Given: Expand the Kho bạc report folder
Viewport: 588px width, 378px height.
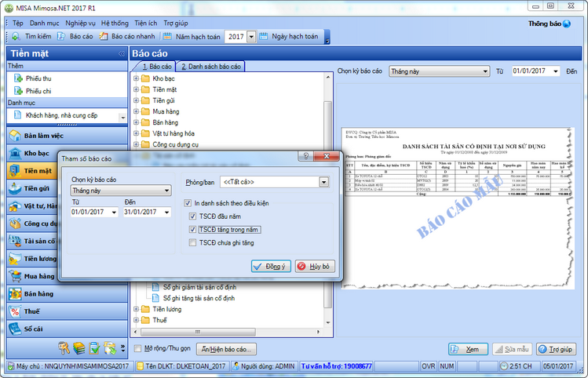Looking at the screenshot, I should point(136,78).
